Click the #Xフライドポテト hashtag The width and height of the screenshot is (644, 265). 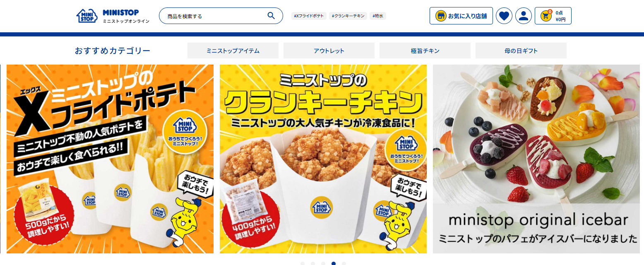tap(309, 16)
